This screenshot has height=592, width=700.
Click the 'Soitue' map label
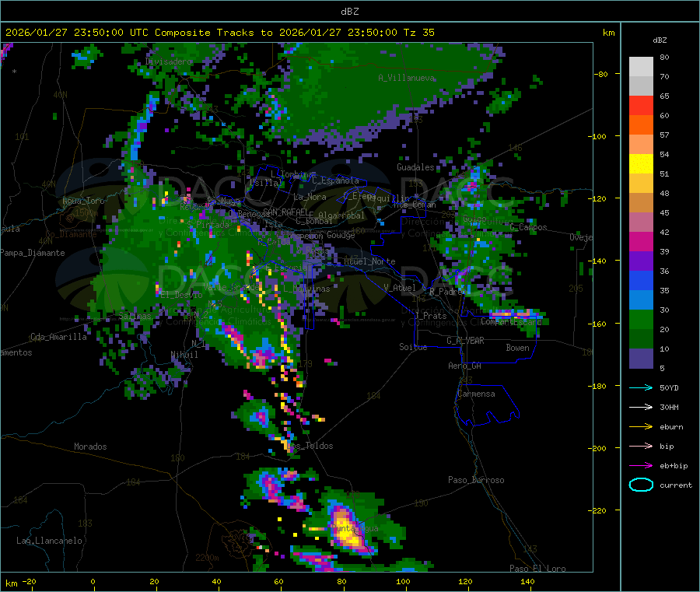click(x=413, y=347)
